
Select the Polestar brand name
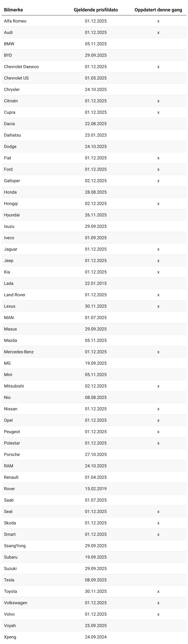[x=12, y=443]
